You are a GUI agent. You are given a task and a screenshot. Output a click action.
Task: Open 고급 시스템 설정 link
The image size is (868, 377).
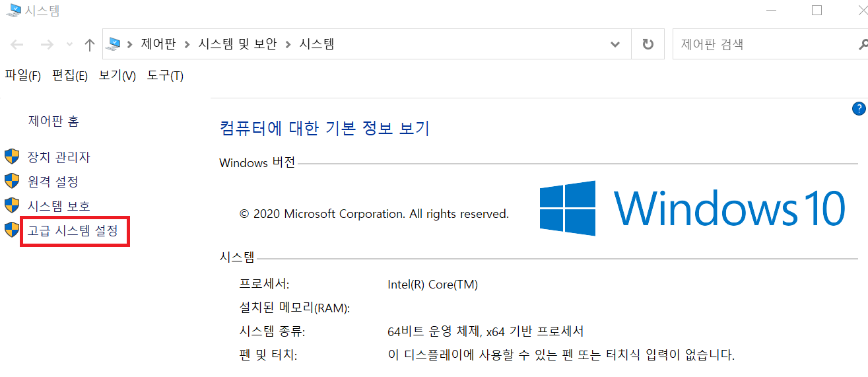coord(73,230)
